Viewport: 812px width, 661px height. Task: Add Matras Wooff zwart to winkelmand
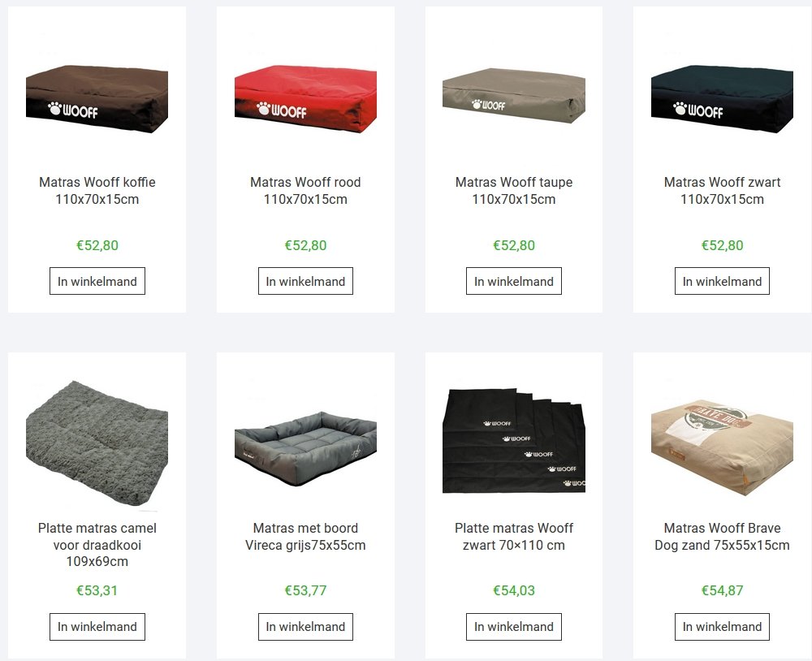coord(722,281)
